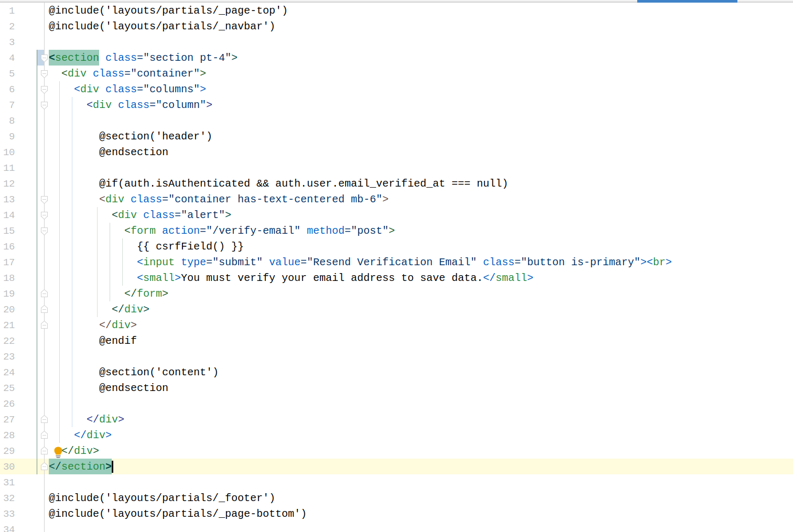
Task: Click fold end marker beside closing form tag
Action: (x=44, y=294)
